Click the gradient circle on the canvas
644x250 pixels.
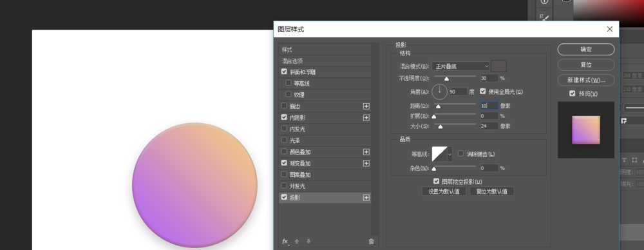coord(194,186)
